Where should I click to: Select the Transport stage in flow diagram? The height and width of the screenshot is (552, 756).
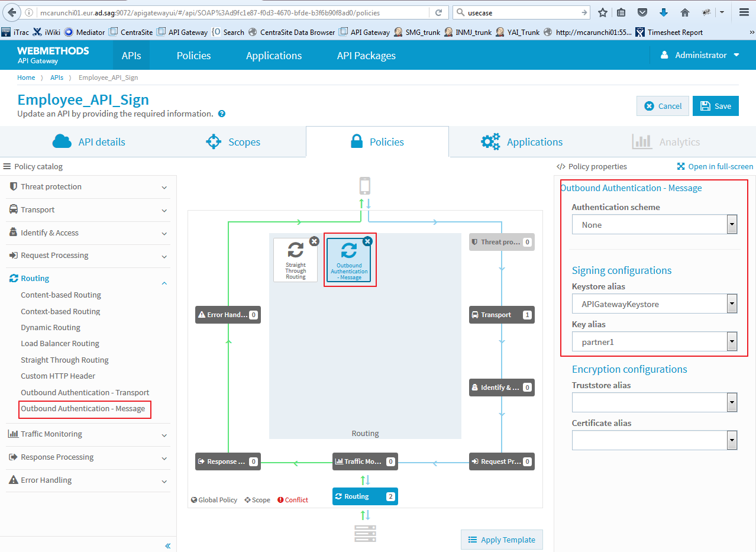[x=502, y=315]
